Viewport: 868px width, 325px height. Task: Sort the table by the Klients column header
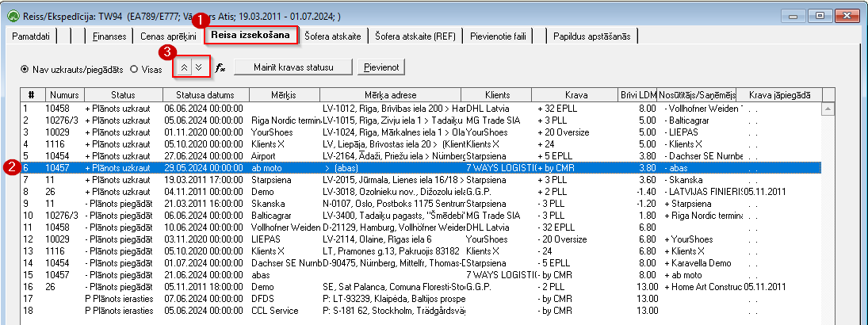(x=496, y=94)
